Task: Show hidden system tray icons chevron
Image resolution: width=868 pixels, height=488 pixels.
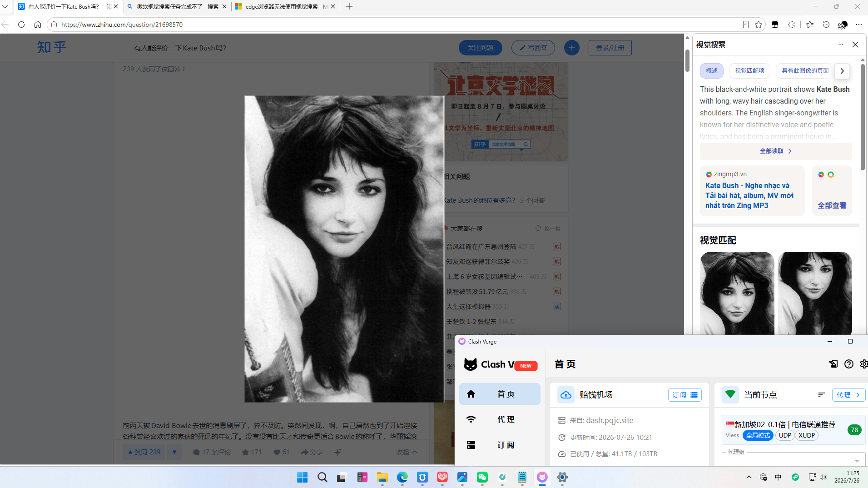Action: coord(749,477)
